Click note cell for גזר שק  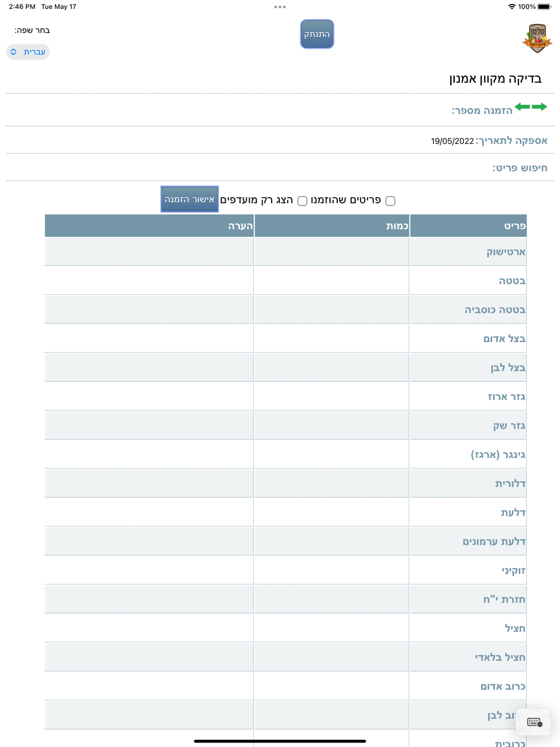click(149, 426)
